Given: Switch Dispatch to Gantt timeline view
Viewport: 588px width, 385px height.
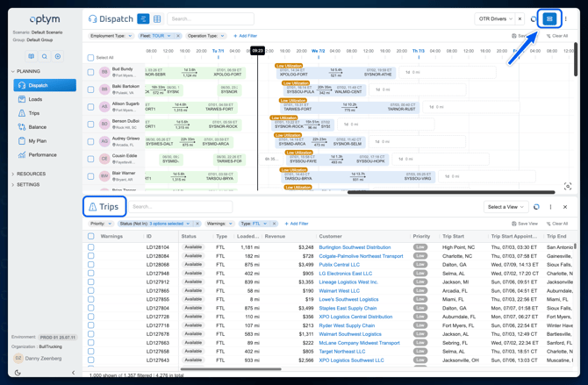Looking at the screenshot, I should 143,18.
